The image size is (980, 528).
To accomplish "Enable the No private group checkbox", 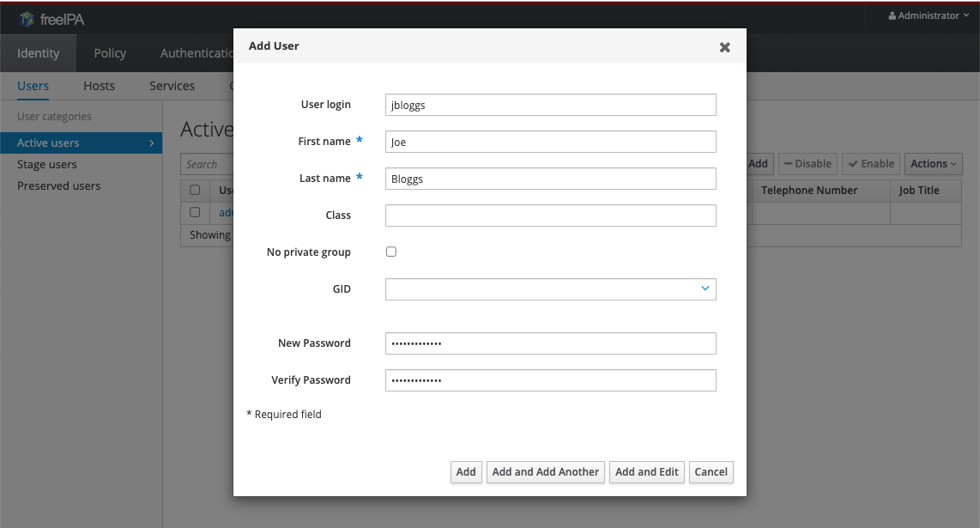I will pos(391,252).
